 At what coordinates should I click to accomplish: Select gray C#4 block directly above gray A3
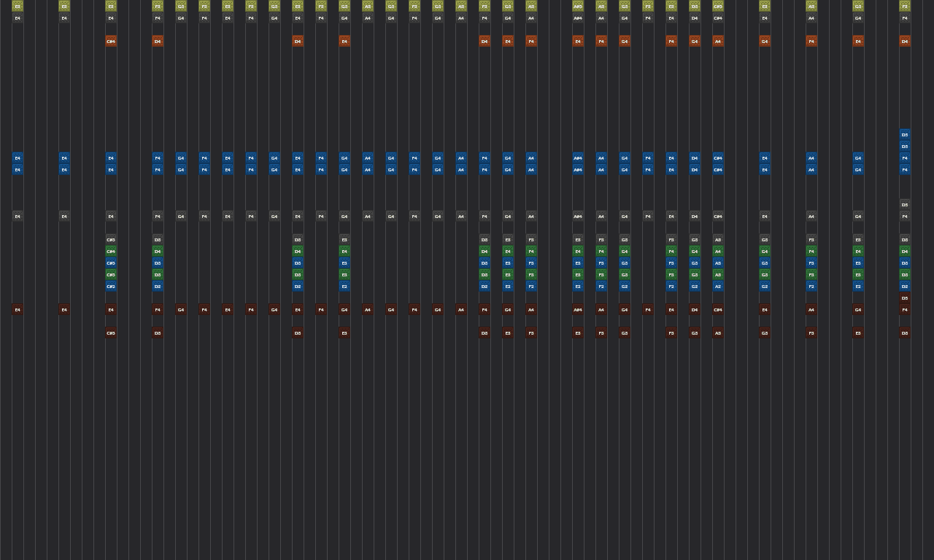718,216
